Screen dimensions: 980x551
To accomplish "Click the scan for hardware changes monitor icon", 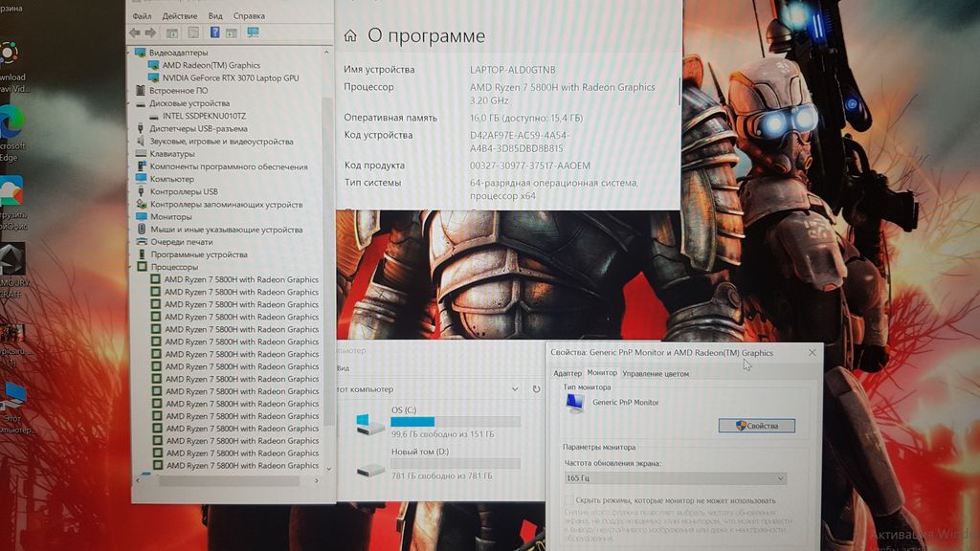I will tap(253, 33).
